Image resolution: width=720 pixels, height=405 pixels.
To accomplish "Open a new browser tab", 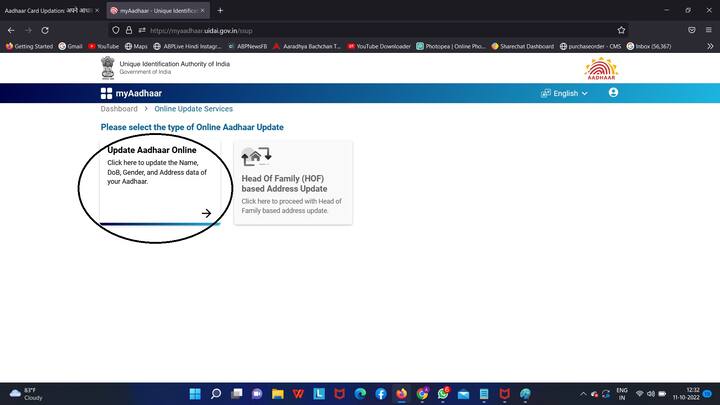I will pos(220,10).
